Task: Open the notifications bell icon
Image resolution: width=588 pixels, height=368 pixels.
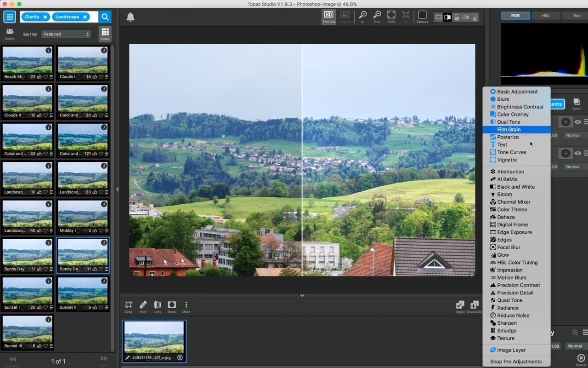Action: coord(130,17)
